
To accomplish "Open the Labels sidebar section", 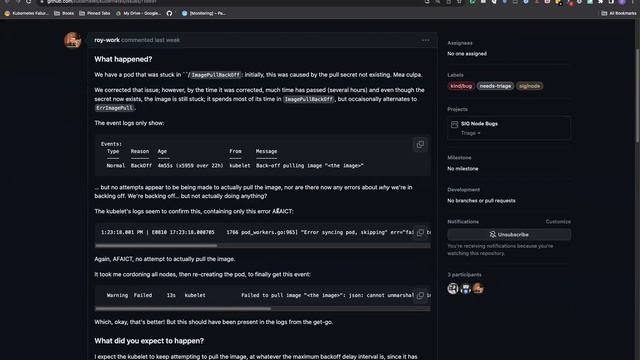I will 456,75.
